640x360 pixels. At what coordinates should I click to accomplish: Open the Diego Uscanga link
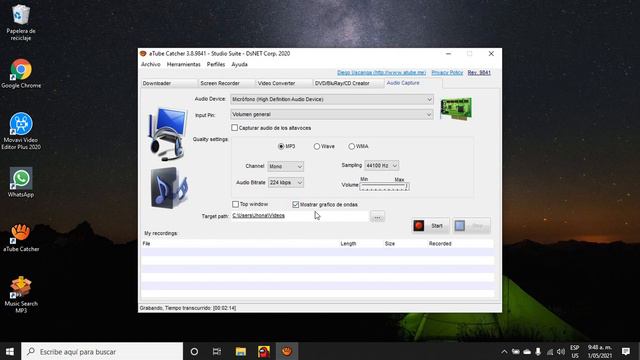coord(382,73)
